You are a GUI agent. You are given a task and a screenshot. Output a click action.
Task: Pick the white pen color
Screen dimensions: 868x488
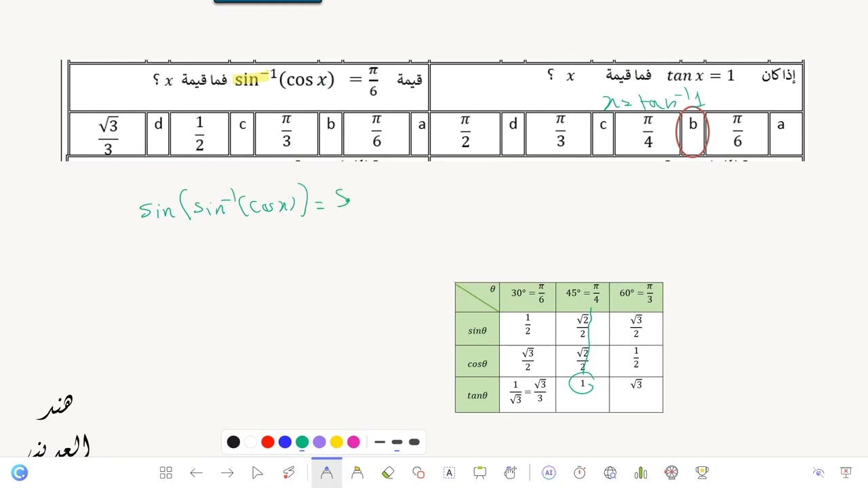(250, 442)
